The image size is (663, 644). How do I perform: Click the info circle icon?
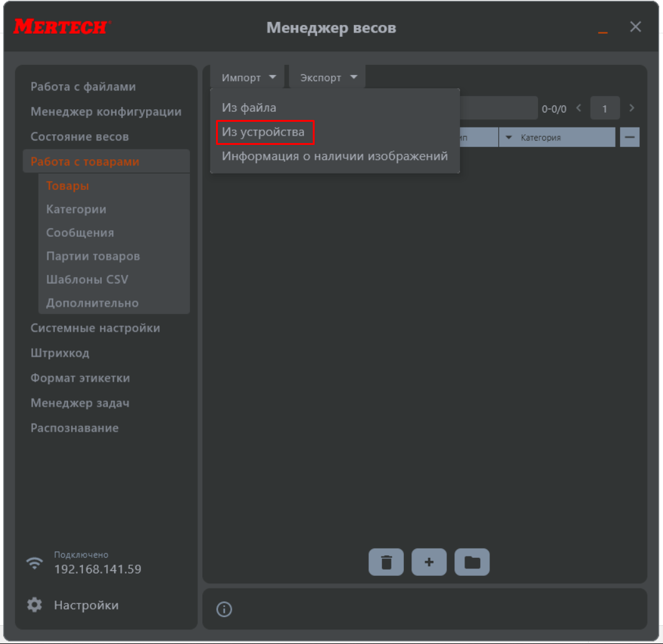(x=224, y=609)
